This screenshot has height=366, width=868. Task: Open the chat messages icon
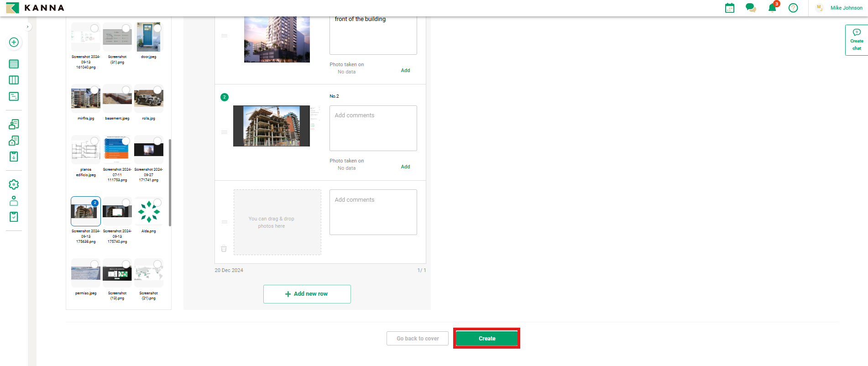tap(750, 8)
